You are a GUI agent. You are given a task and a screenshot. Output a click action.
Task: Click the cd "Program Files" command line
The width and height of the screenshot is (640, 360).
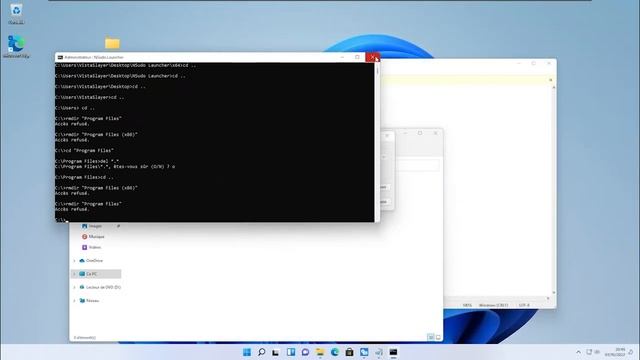[84, 150]
